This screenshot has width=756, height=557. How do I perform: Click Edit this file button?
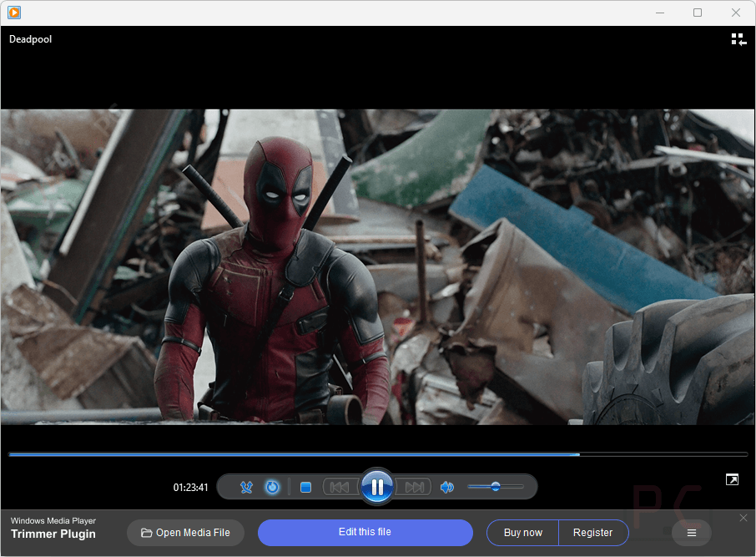tap(365, 533)
